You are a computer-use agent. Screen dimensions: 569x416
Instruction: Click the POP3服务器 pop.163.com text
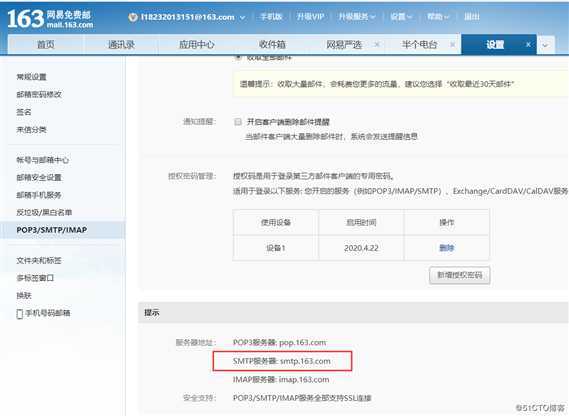coord(279,342)
